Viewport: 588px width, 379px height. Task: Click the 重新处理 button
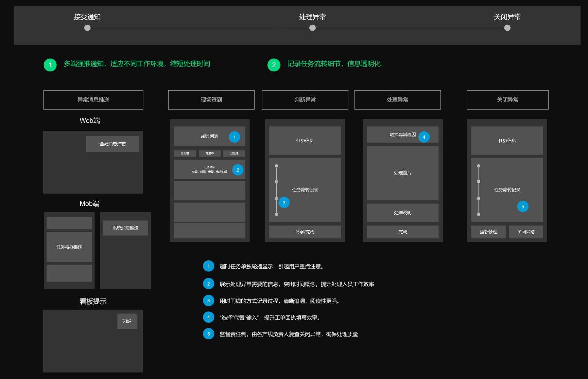point(488,232)
